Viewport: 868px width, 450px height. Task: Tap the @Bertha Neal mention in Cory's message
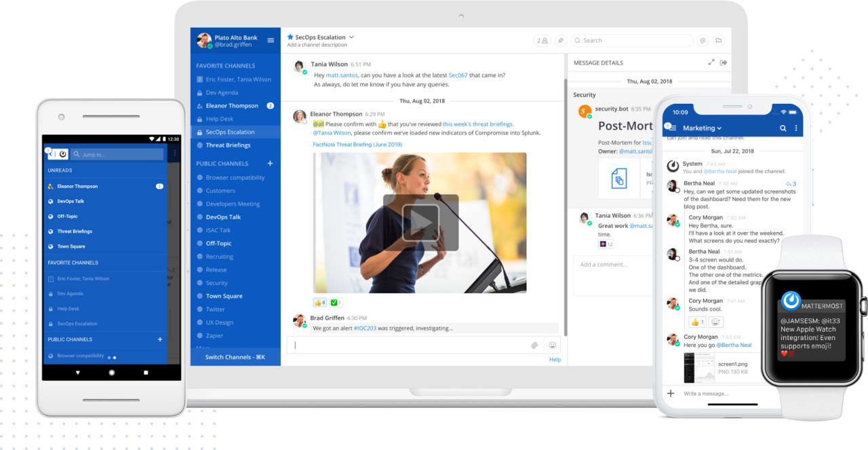(x=734, y=345)
